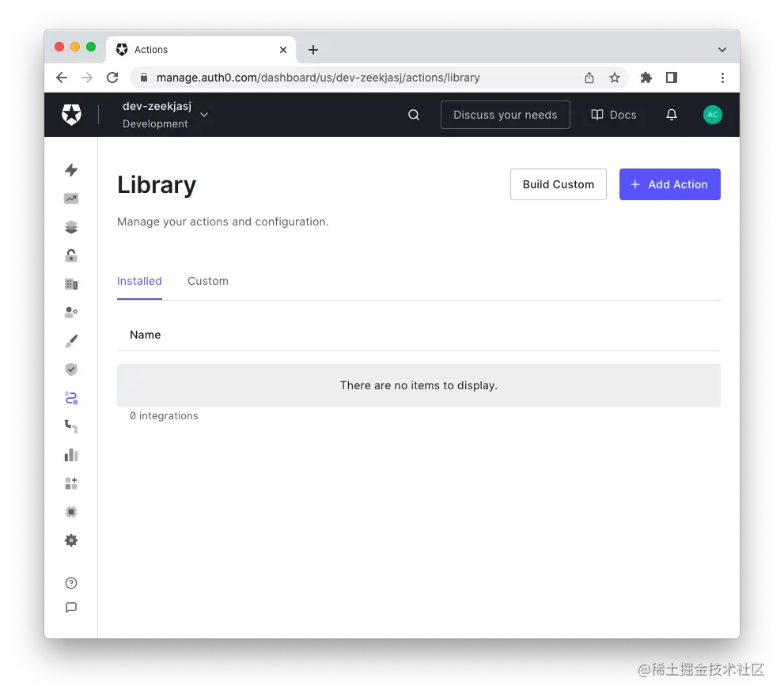Switch to the Custom tab

(207, 281)
